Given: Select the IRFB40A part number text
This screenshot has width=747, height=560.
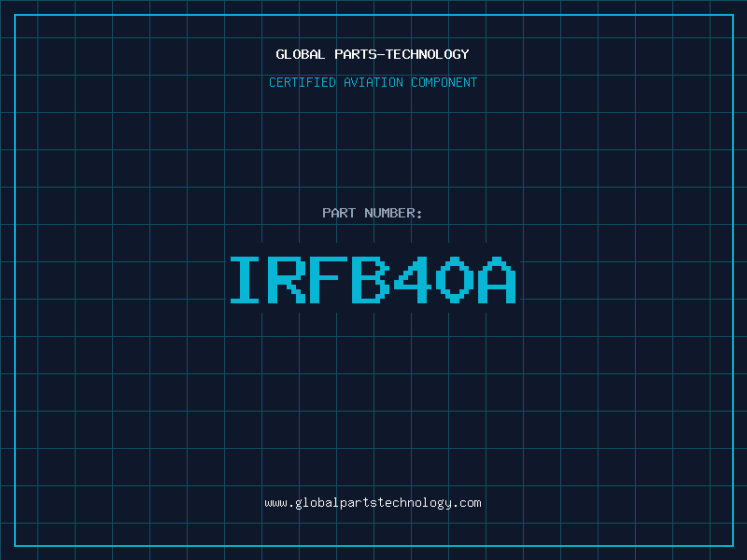Looking at the screenshot, I should pos(373,279).
